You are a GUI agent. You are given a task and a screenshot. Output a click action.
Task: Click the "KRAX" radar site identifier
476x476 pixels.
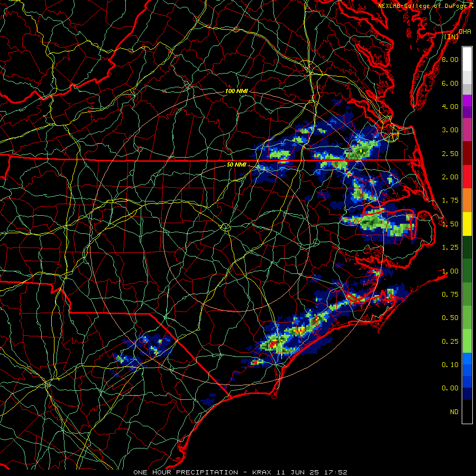click(261, 472)
